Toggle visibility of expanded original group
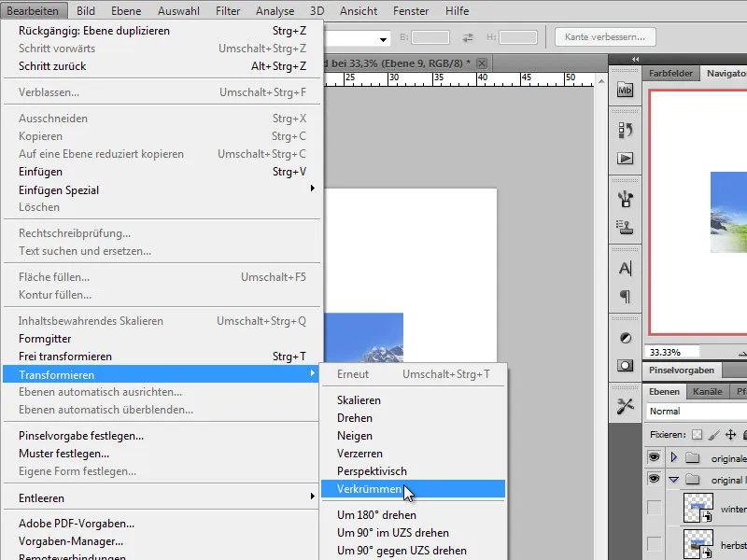Image resolution: width=747 pixels, height=560 pixels. click(655, 479)
